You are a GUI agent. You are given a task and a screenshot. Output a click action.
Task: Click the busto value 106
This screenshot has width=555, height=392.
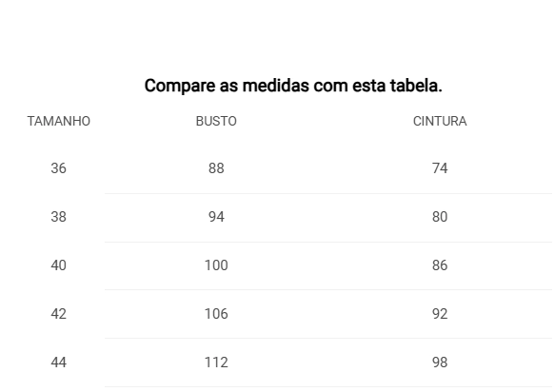coord(216,314)
